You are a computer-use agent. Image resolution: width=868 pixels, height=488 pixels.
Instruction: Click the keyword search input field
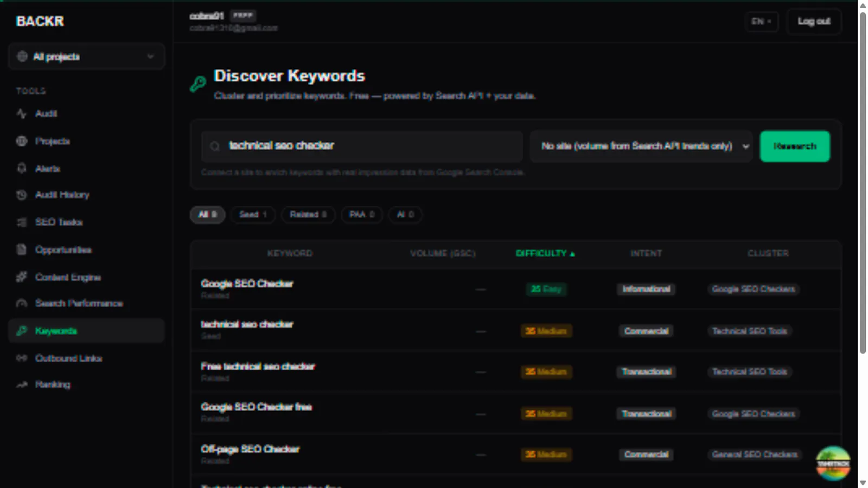362,146
